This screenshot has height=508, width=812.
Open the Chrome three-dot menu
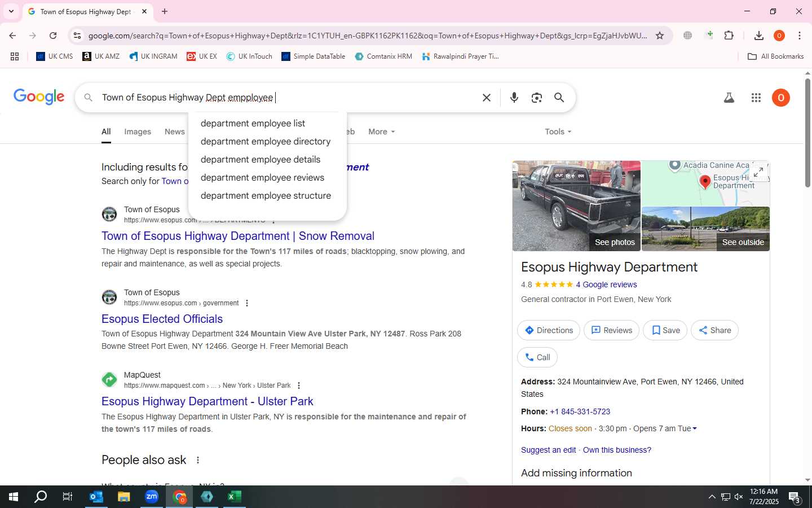(x=800, y=36)
